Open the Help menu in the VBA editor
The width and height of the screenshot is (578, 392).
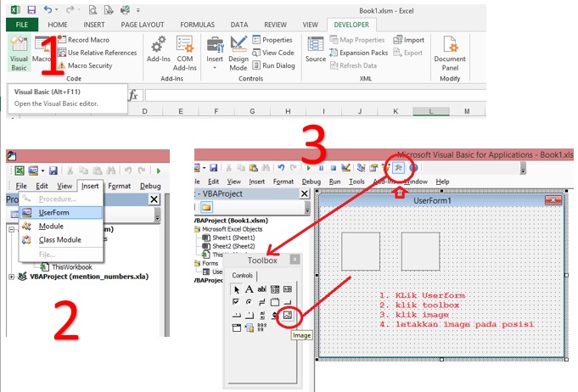[442, 182]
